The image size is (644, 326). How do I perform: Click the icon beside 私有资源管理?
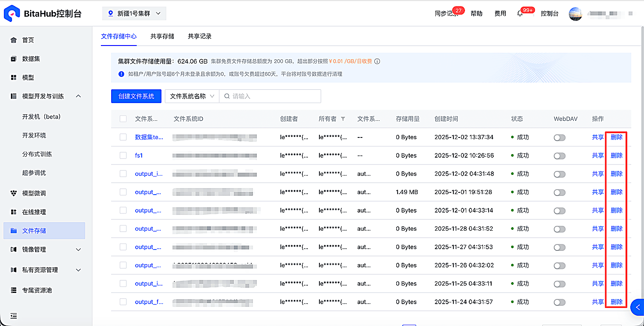(x=13, y=270)
